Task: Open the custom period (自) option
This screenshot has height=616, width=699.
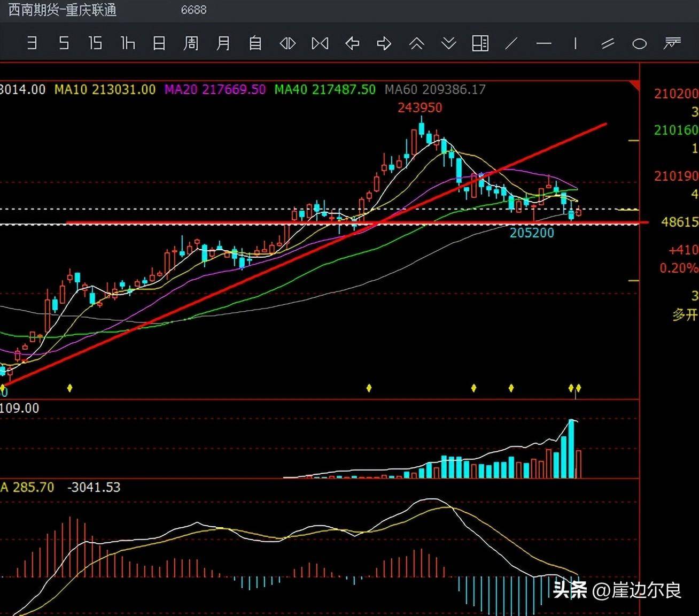Action: 255,43
